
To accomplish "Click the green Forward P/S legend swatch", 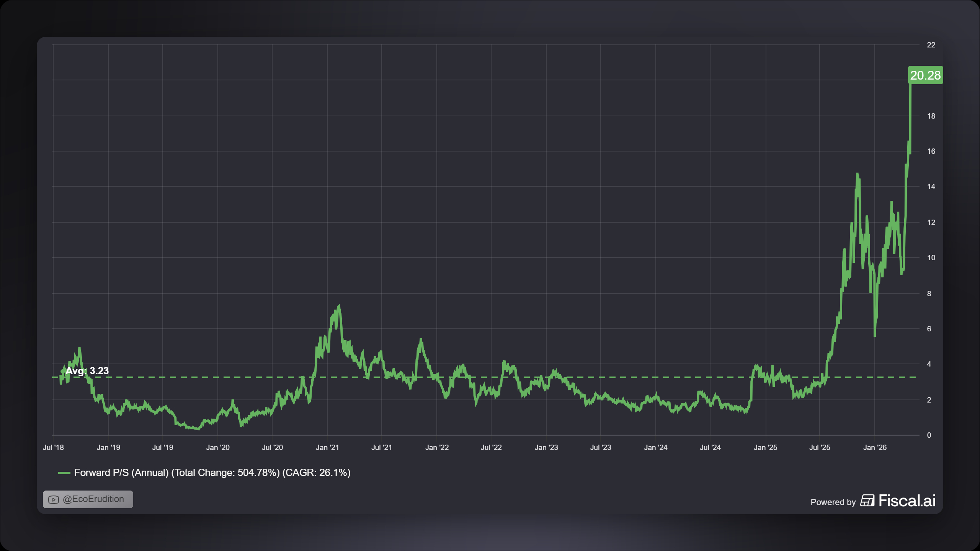I will pyautogui.click(x=64, y=473).
